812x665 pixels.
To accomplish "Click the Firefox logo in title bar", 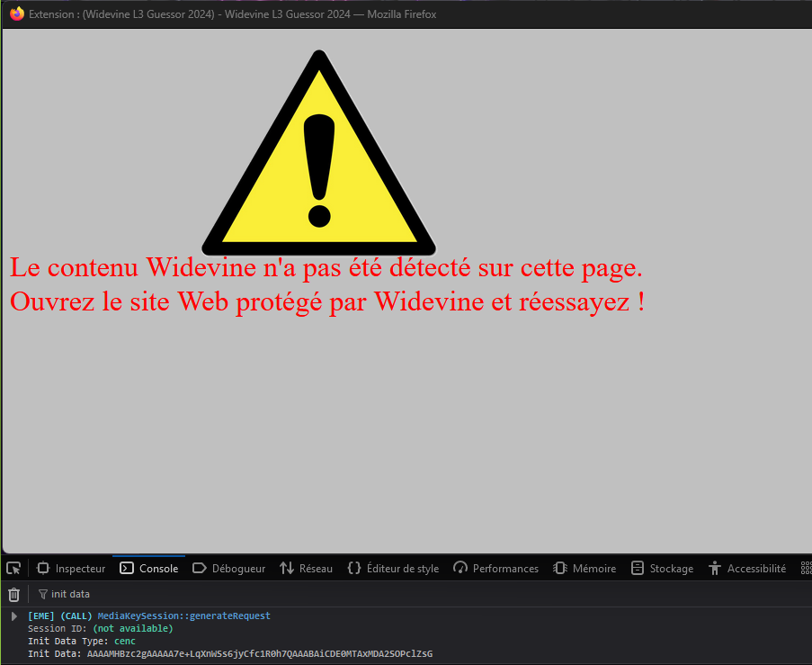I will (16, 14).
